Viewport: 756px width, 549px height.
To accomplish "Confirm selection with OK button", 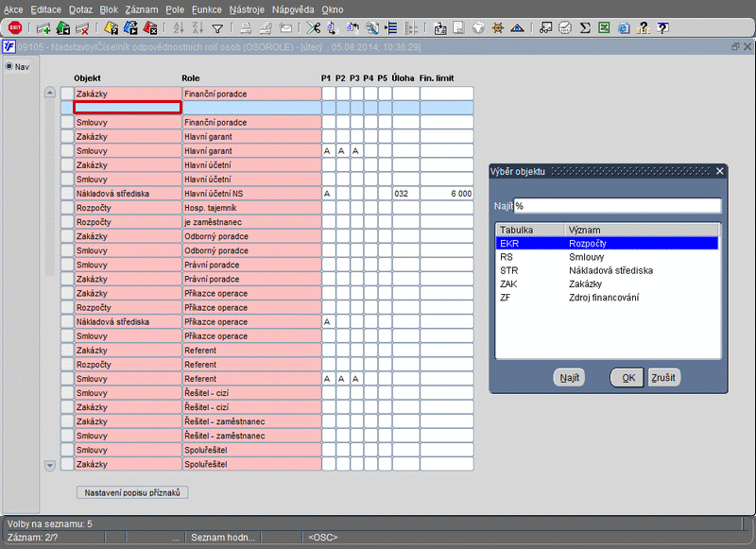I will coord(627,378).
